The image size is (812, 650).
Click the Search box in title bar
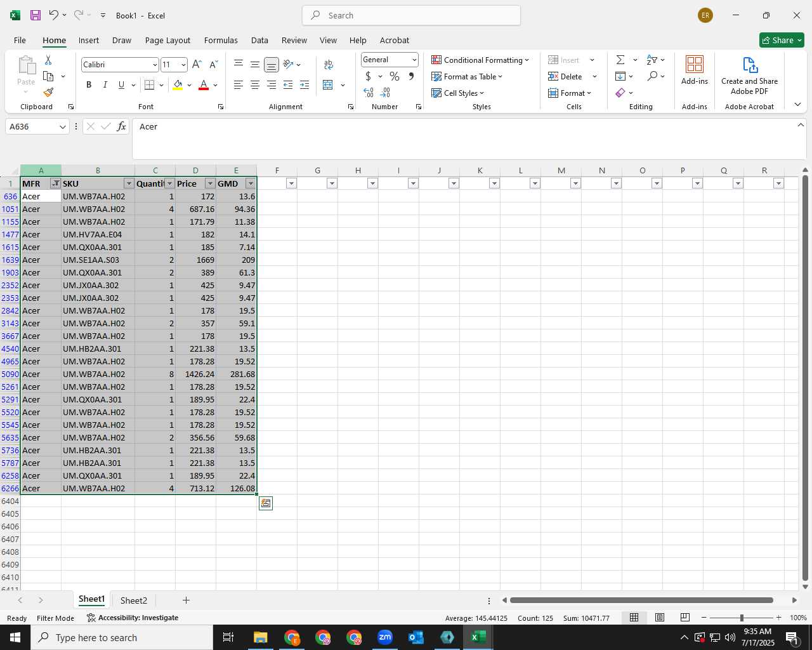(x=411, y=15)
